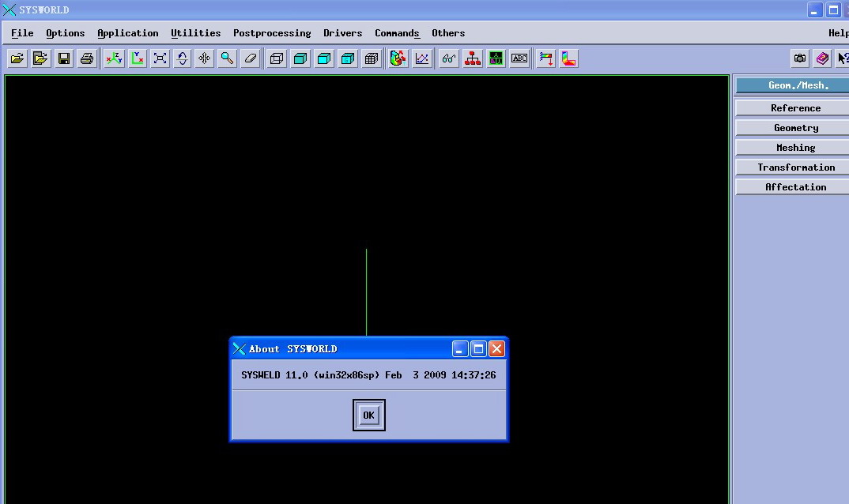
Task: Close the About SYSWORLD dialog
Action: tap(496, 349)
